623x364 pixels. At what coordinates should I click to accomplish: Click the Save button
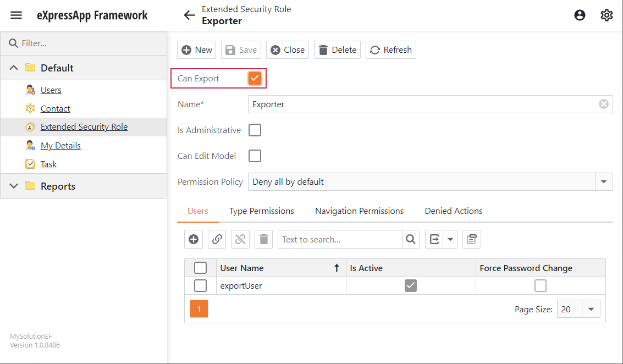[241, 49]
